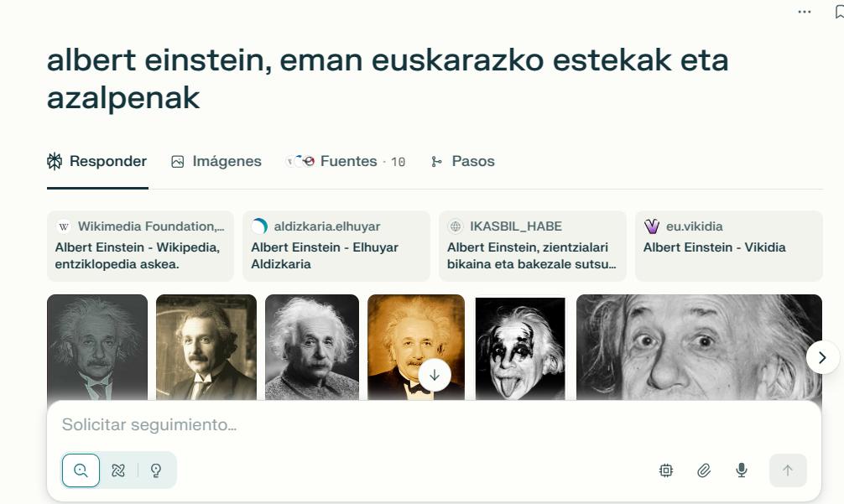This screenshot has width=844, height=504.
Task: Open the Imágenes tab
Action: click(216, 161)
